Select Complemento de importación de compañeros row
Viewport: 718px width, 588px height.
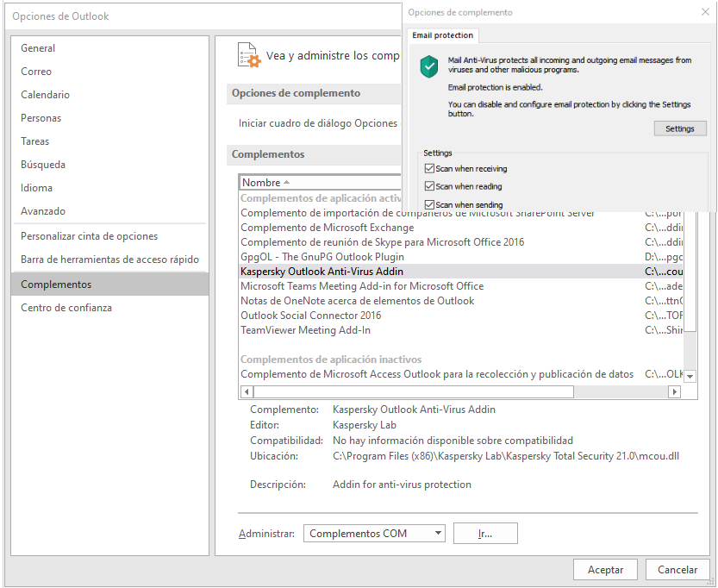tap(462, 216)
